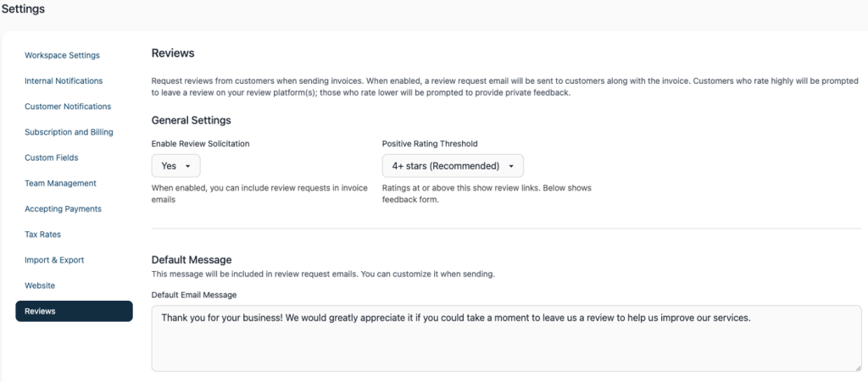
Task: Click the active Reviews sidebar item
Action: click(75, 311)
